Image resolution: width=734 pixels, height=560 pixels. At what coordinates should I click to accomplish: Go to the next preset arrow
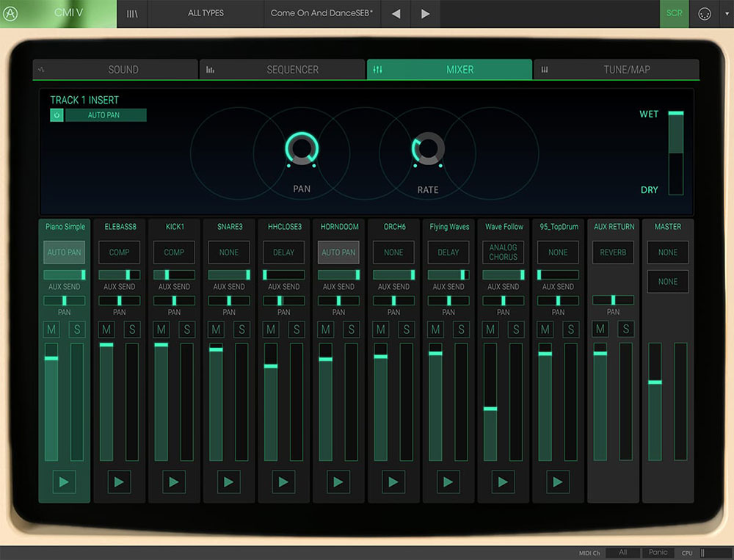(x=426, y=13)
